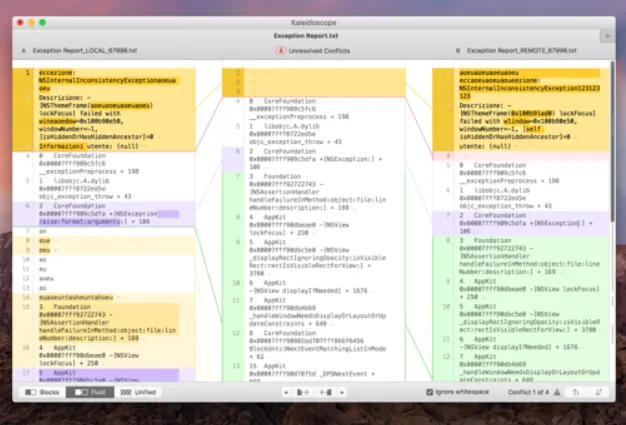
Task: Add a new tab with plus button
Action: (x=607, y=36)
